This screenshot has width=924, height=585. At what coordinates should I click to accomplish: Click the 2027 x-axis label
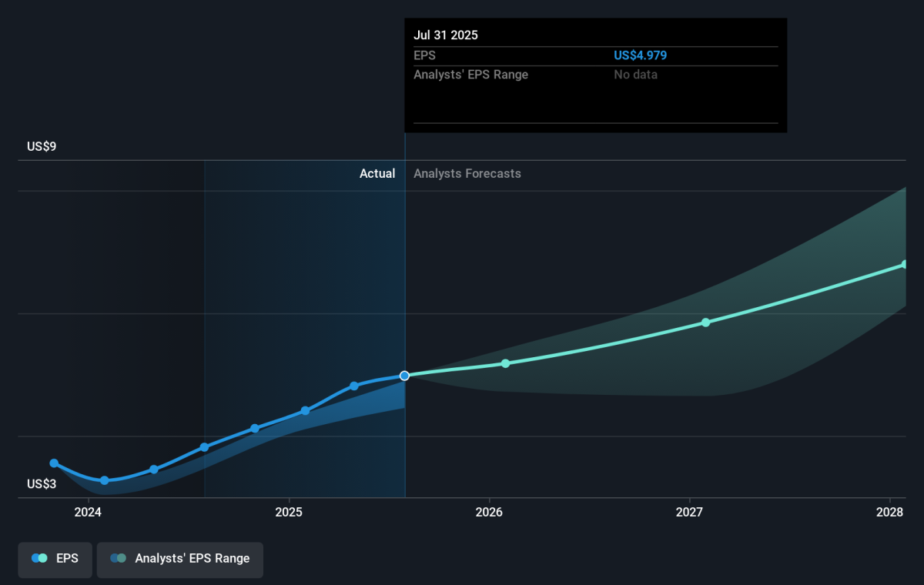click(690, 513)
